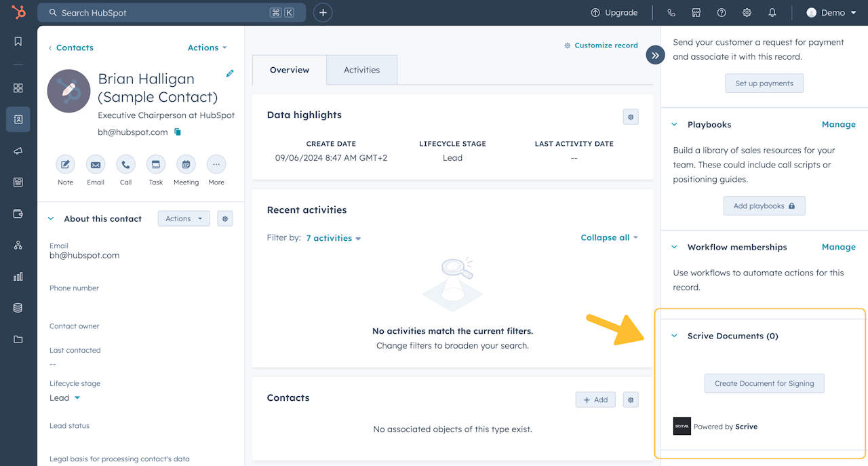Create a Task using the Task icon
868x466 pixels.
click(x=156, y=164)
